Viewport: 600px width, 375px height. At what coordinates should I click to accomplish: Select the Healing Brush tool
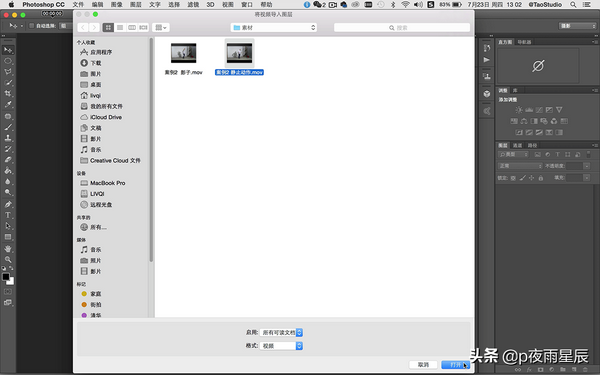[8, 116]
